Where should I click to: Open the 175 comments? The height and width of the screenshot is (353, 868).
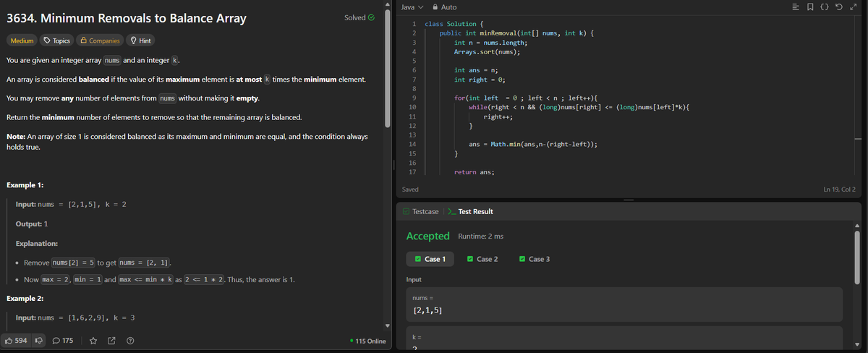point(64,340)
